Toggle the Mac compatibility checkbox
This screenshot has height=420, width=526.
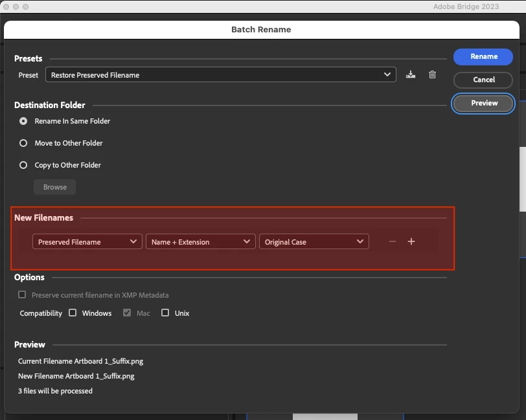pos(127,313)
